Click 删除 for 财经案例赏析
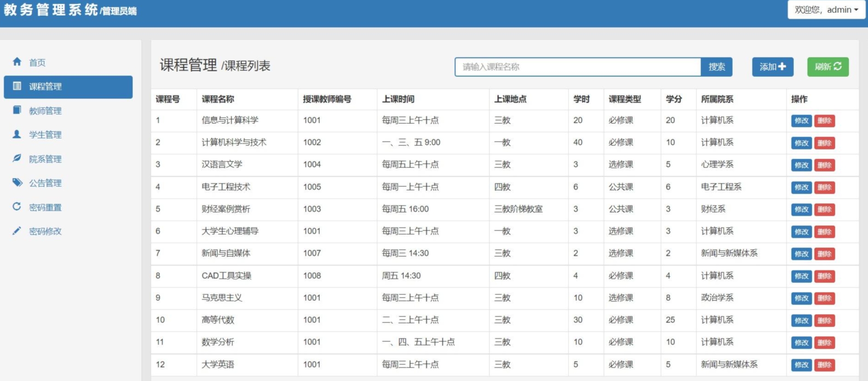868x381 pixels. coord(824,209)
